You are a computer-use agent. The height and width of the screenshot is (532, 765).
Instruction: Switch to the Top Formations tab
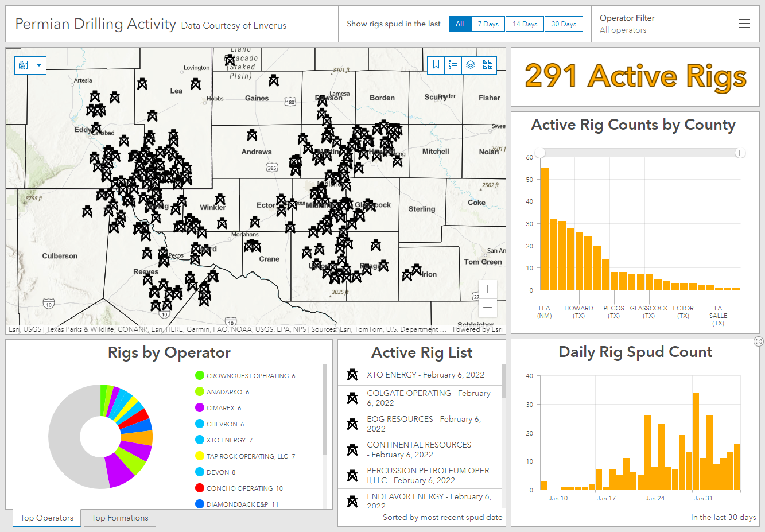click(120, 518)
